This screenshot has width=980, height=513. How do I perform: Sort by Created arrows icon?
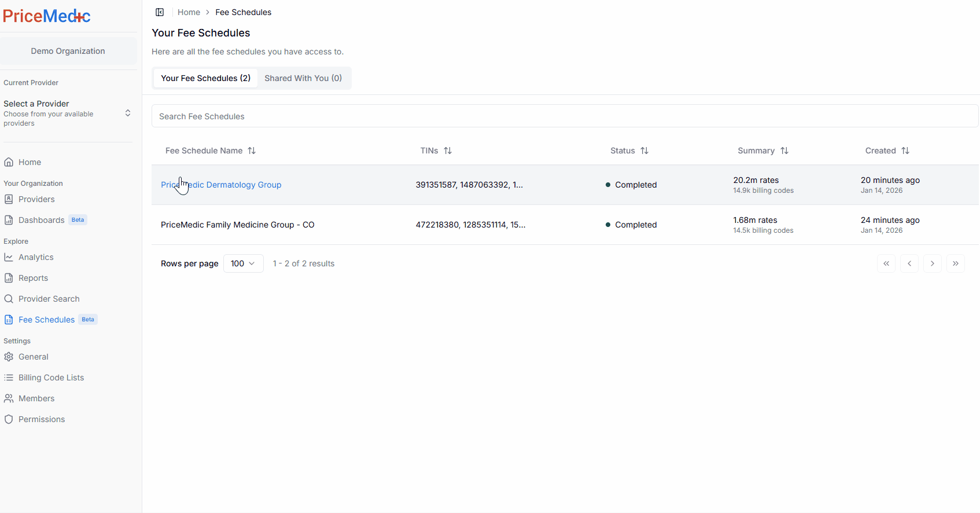(x=905, y=151)
